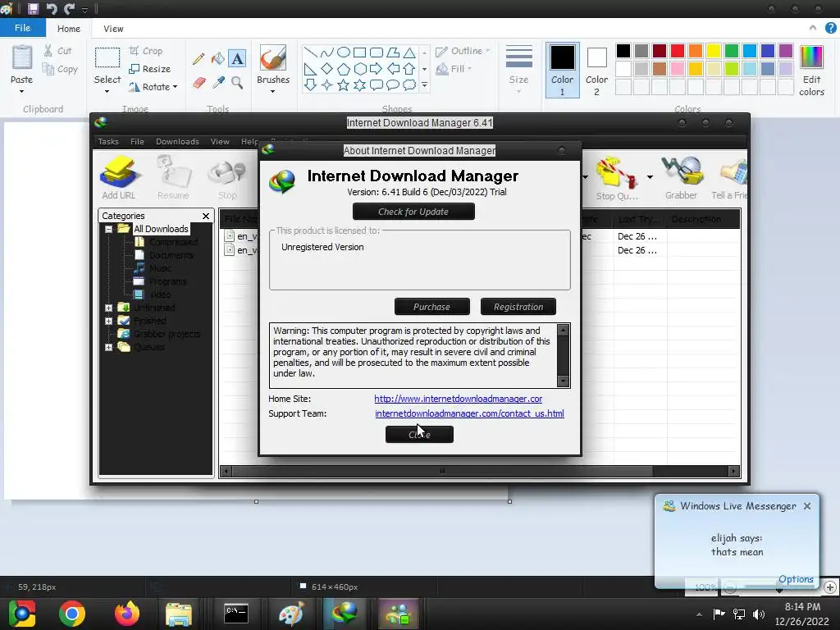Image resolution: width=840 pixels, height=630 pixels.
Task: Open the internetdownloadmanager.com home site link
Action: (458, 399)
